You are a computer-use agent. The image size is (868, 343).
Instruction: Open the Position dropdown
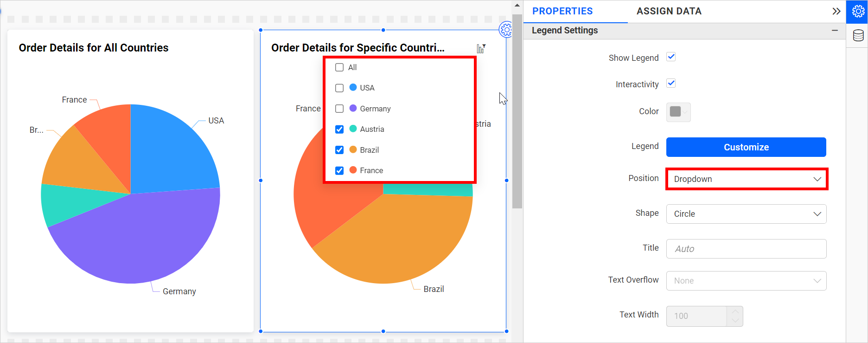point(746,179)
